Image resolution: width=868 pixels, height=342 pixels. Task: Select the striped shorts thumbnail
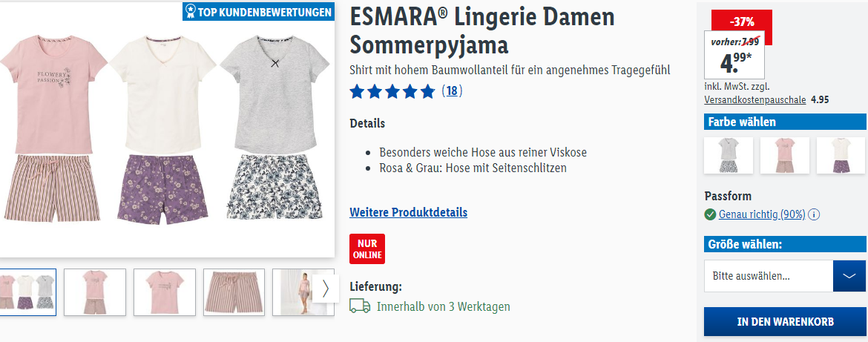234,292
